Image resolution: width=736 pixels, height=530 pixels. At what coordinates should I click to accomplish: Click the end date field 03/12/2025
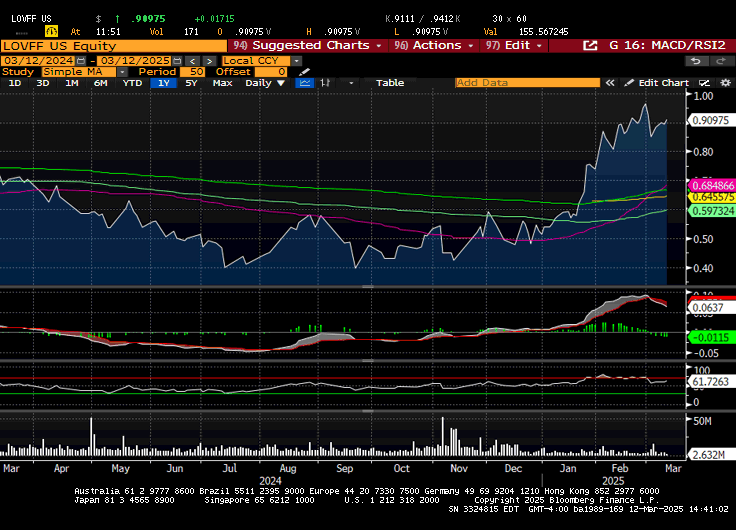(x=135, y=61)
